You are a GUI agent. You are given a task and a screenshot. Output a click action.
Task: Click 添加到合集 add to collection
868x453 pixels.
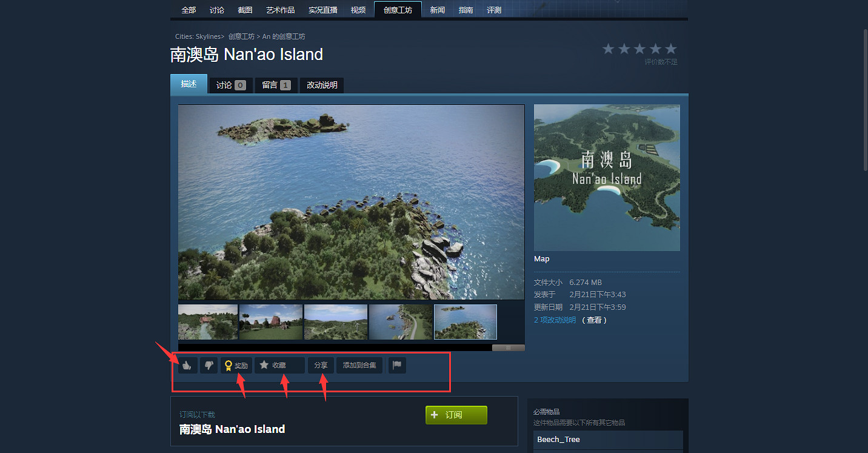[x=359, y=366]
